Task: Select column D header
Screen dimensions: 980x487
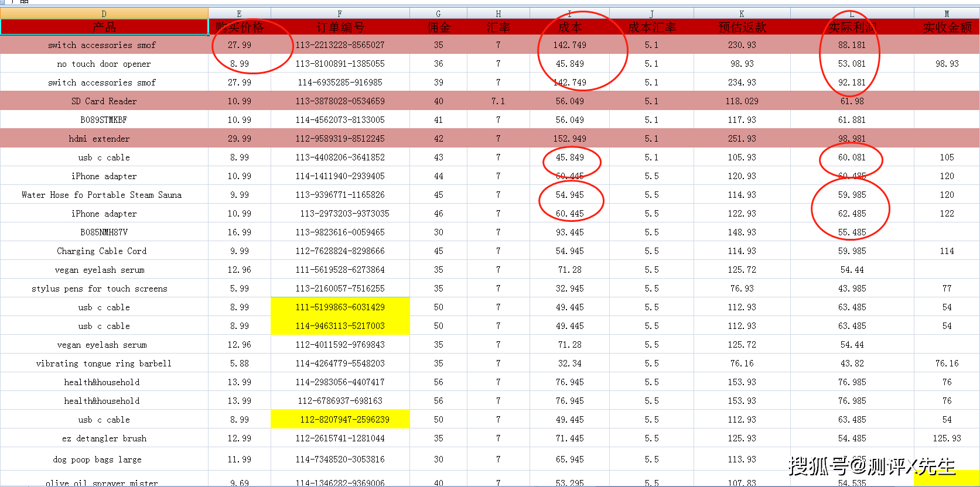Action: [104, 13]
